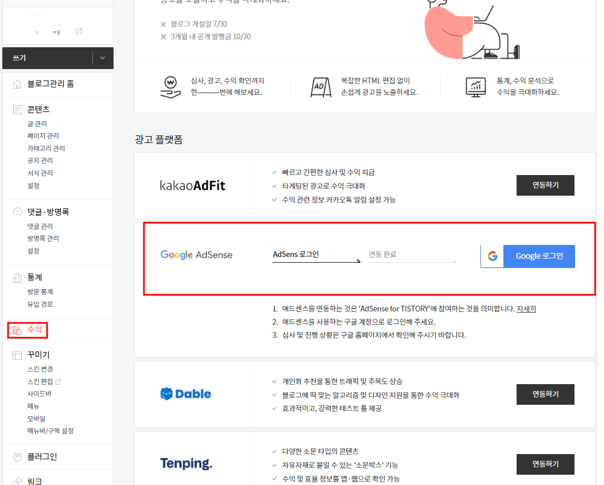Go to 방명록 관리
Screen dimensions: 604x485
43,238
